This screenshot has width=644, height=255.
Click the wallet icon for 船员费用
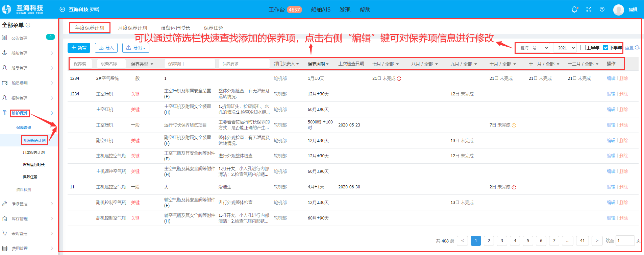[4, 83]
